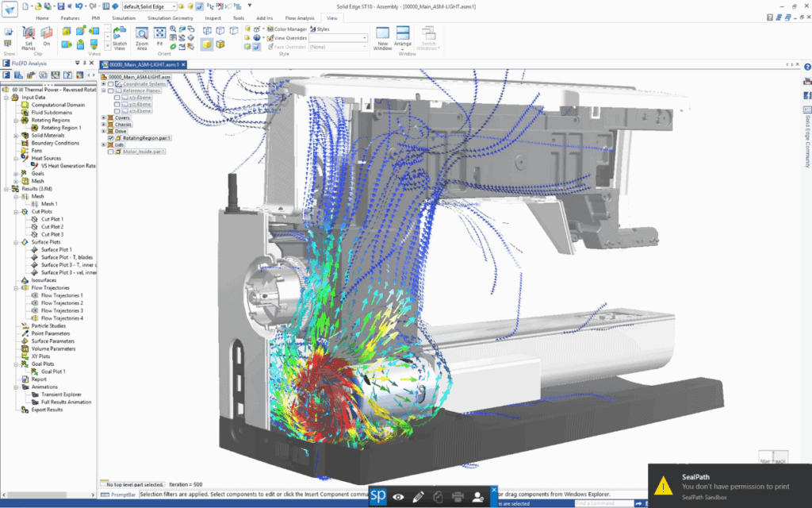The height and width of the screenshot is (508, 812).
Task: Switch to the Home ribbon tab
Action: (x=43, y=18)
